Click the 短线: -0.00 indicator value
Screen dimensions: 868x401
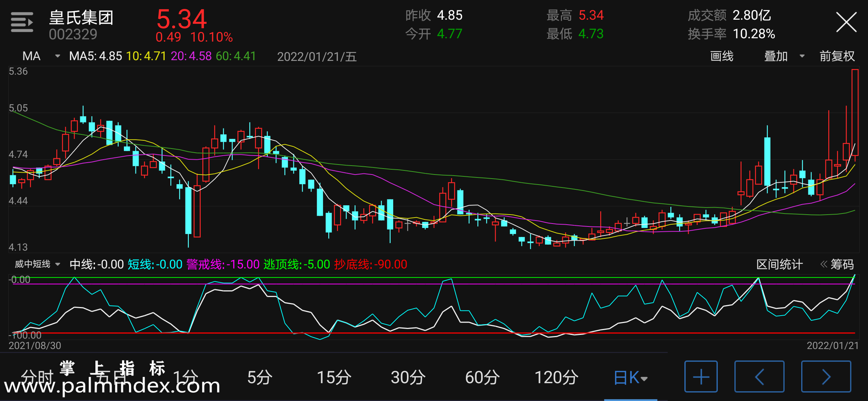point(155,264)
